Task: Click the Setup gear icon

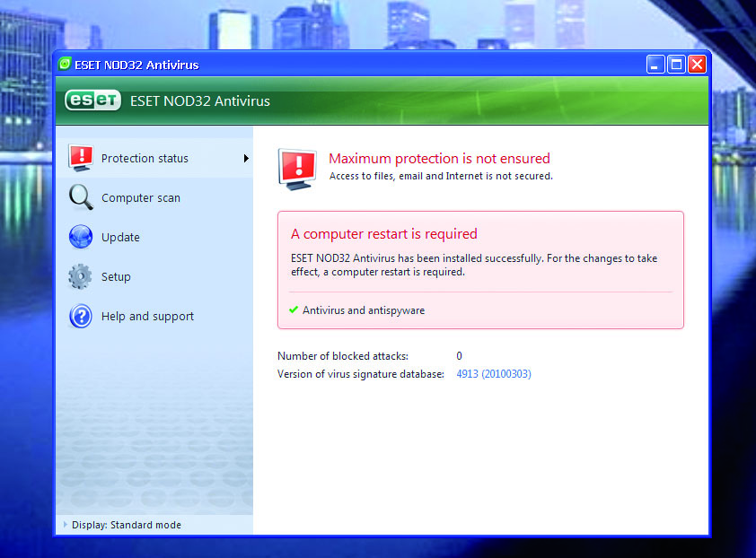Action: (80, 276)
